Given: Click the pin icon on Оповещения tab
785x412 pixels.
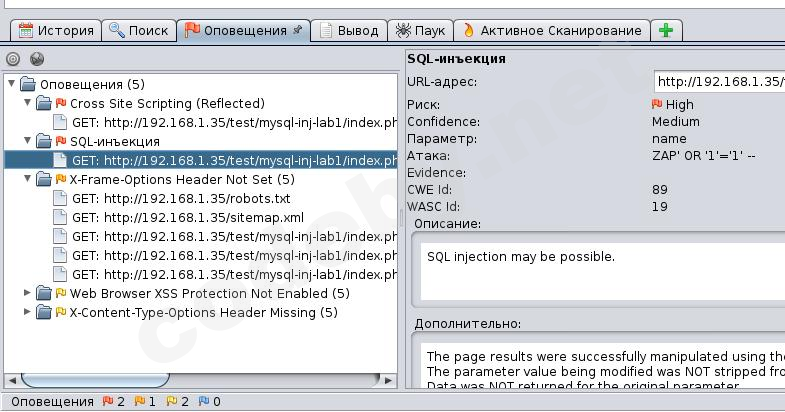Looking at the screenshot, I should [x=297, y=30].
